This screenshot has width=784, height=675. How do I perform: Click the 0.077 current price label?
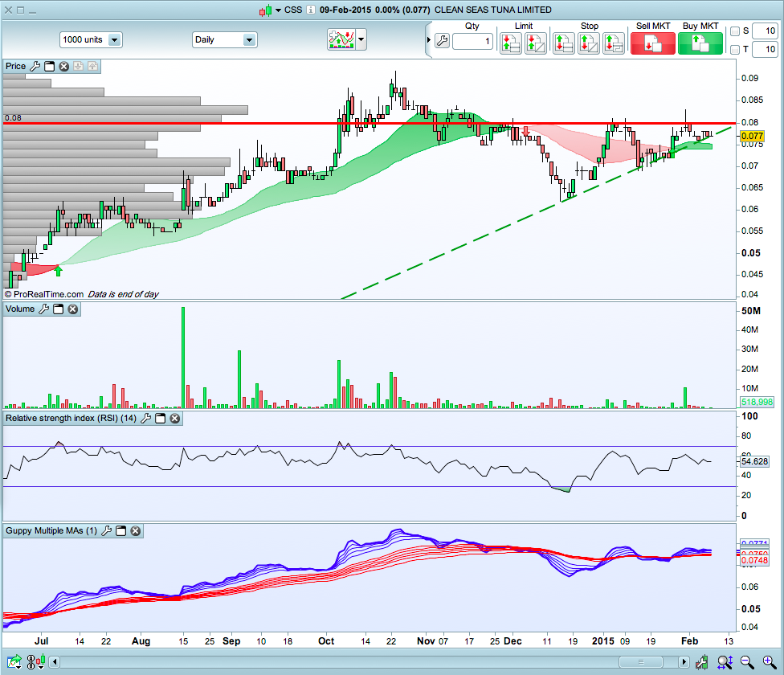pyautogui.click(x=752, y=136)
